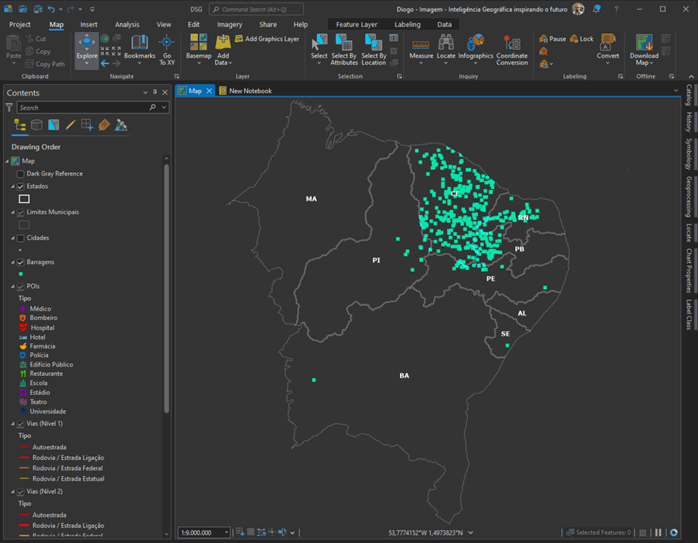Screen dimensions: 698x543
Task: Enable the Cidades layer checkbox
Action: tap(20, 238)
